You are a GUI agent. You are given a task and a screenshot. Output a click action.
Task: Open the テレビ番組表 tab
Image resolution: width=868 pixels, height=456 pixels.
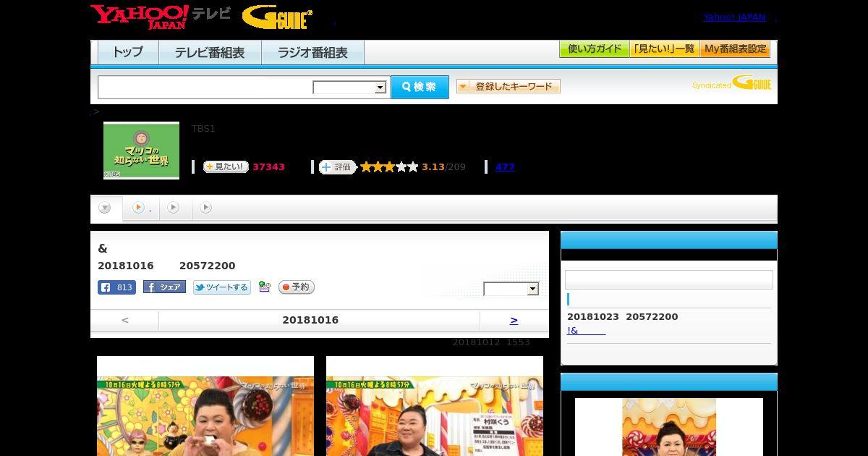210,53
